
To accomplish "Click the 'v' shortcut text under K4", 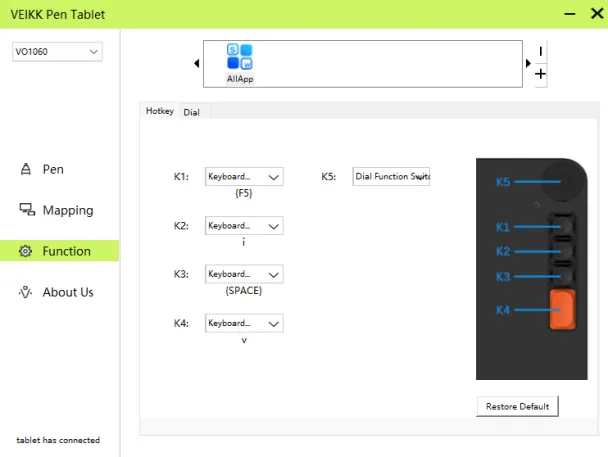I will pos(244,340).
